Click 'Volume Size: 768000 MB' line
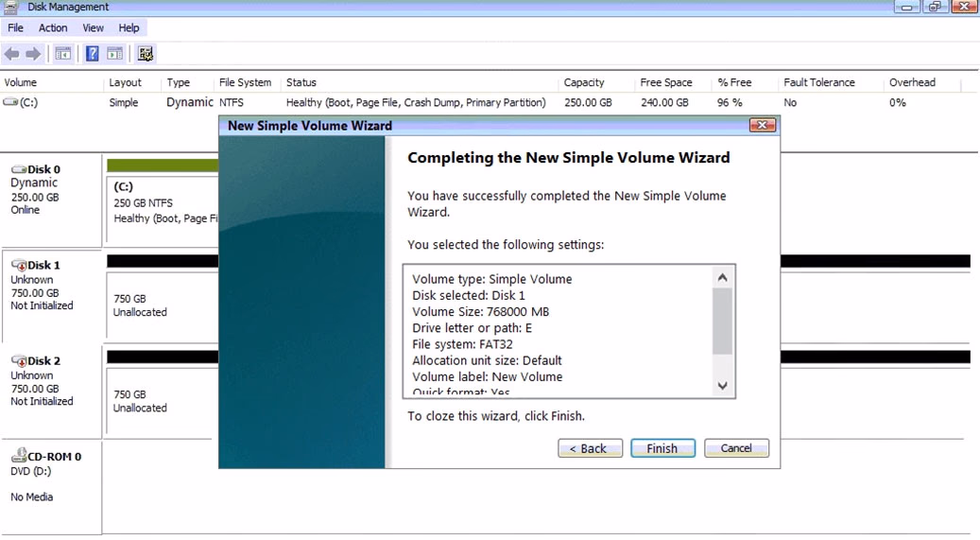Viewport: 980px width, 540px height. (x=481, y=311)
